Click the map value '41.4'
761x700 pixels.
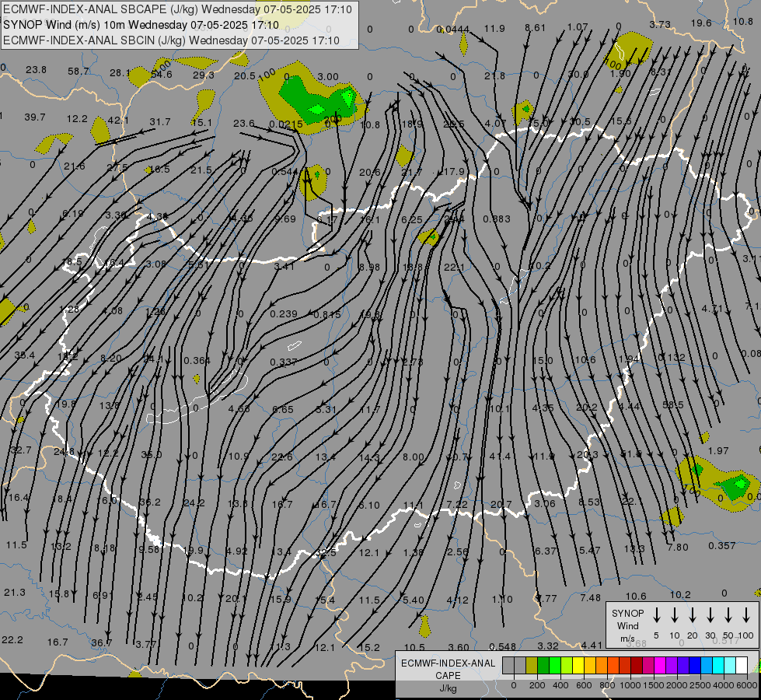pyautogui.click(x=500, y=456)
